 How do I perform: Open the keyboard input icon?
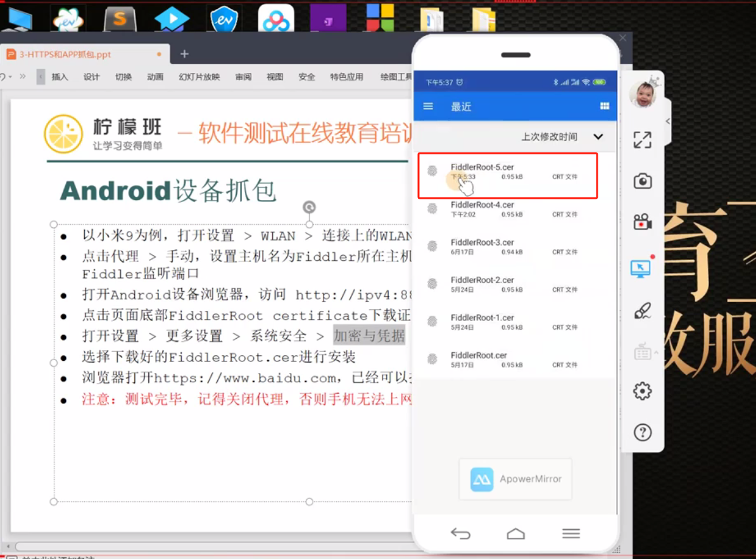(642, 352)
